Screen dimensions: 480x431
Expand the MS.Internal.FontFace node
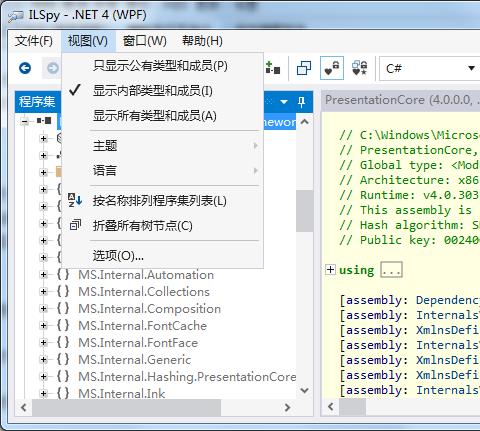tap(43, 343)
